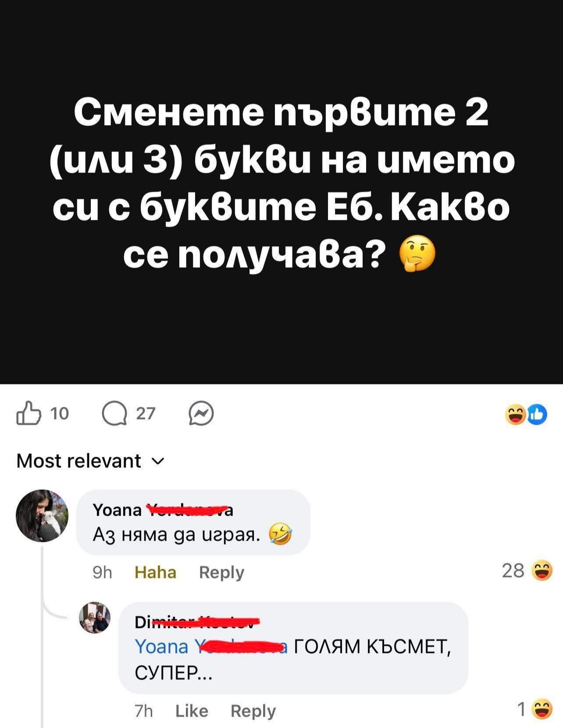Toggle Haha reaction on Yoana's comment
This screenshot has height=728, width=563.
coord(155,572)
